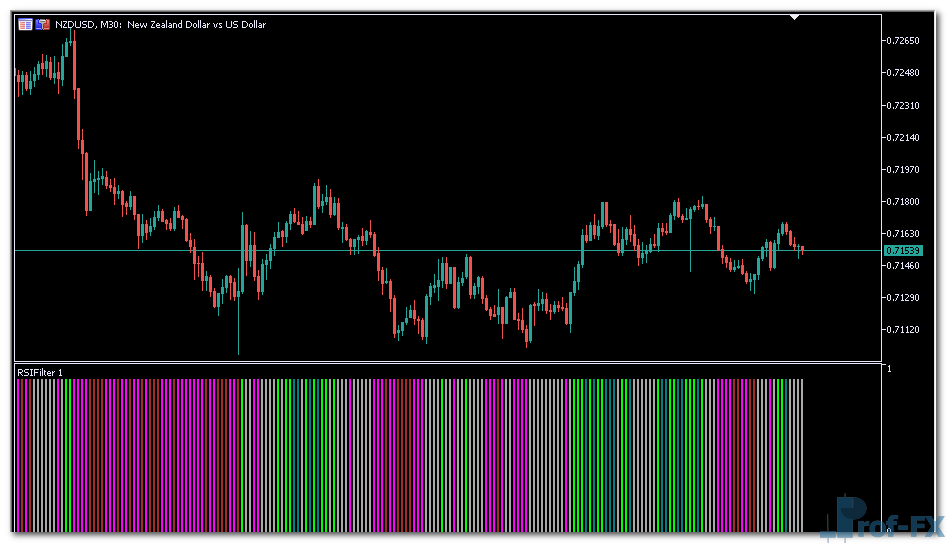Viewport: 947px width, 543px height.
Task: Click the 0.71290 price scale label
Action: click(904, 297)
